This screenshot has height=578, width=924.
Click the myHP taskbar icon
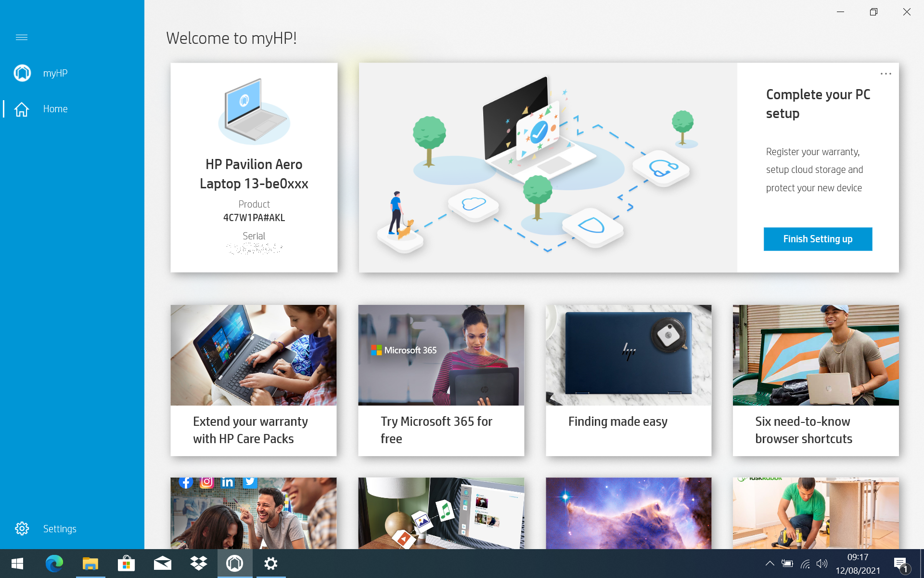pos(235,564)
